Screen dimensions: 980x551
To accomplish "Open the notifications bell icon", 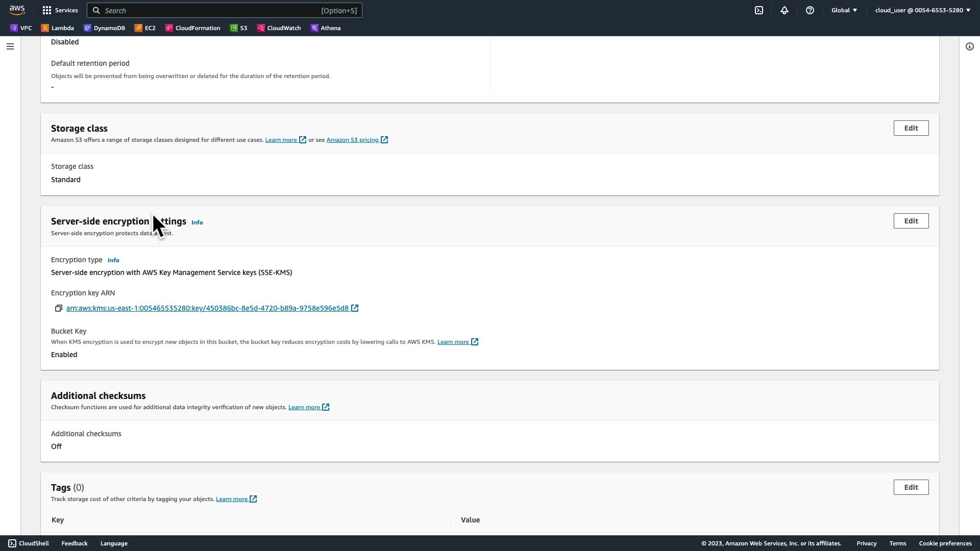I will tap(785, 10).
